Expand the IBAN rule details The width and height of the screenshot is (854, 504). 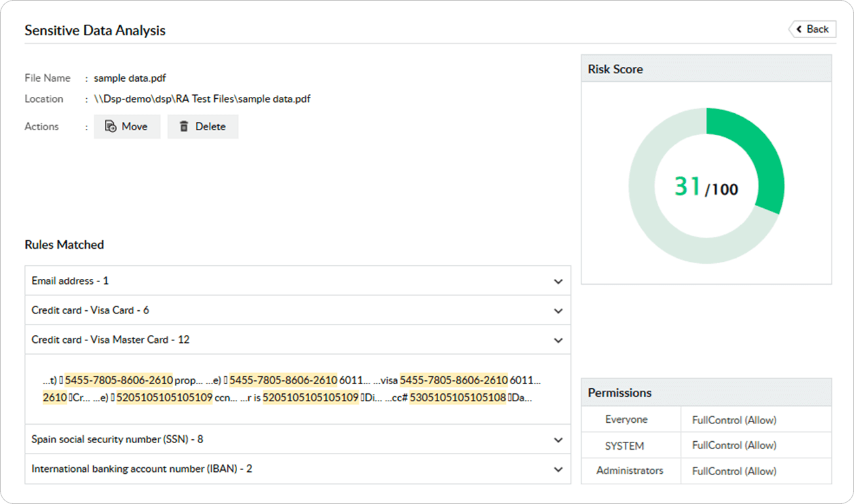tap(559, 469)
